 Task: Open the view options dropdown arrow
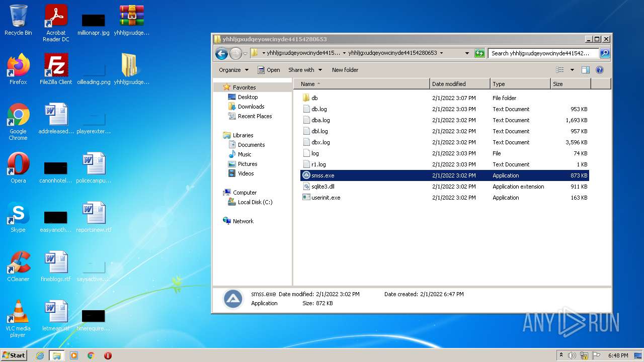572,70
